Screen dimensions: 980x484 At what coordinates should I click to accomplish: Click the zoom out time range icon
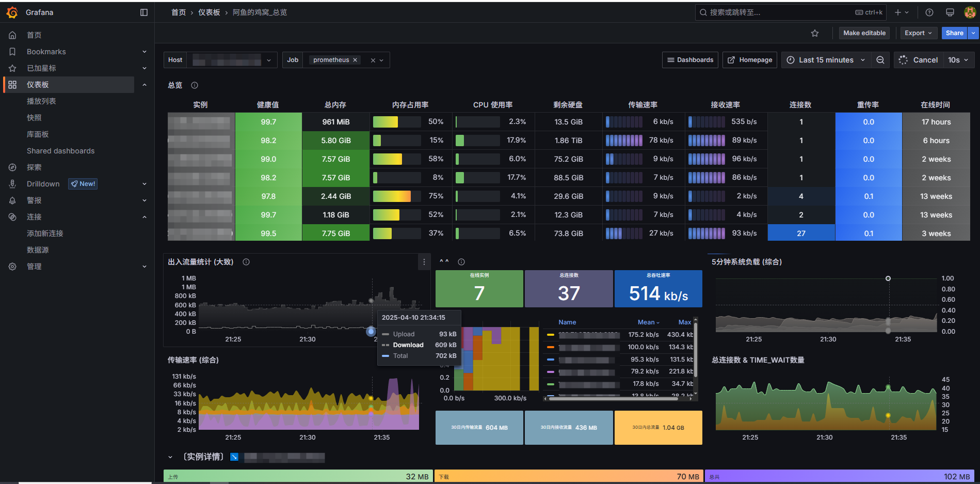[x=880, y=60]
